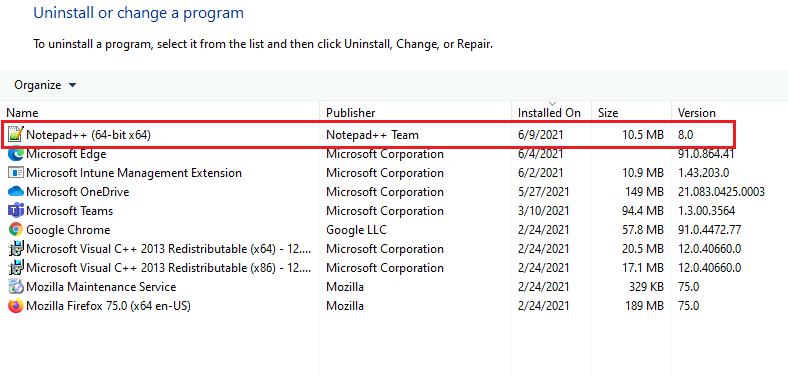Select the Microsoft Teams program
Image resolution: width=788 pixels, height=375 pixels.
[69, 211]
